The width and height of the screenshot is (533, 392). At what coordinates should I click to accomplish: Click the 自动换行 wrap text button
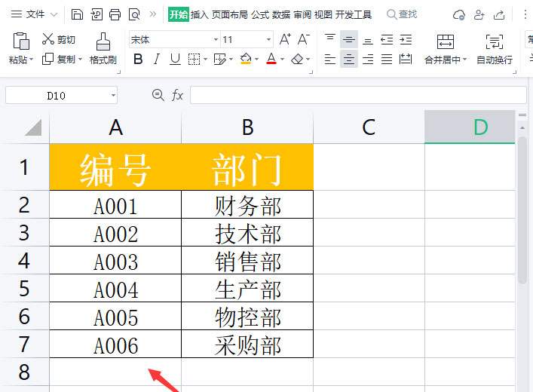click(x=495, y=49)
